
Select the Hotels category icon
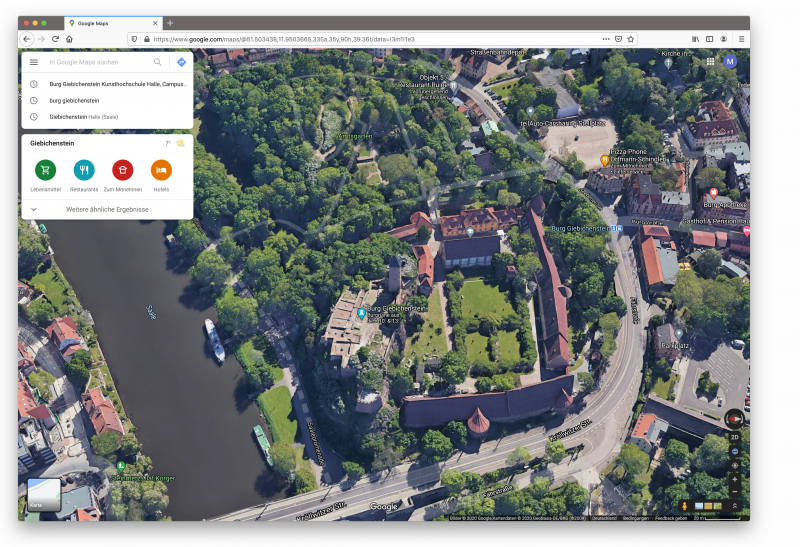[x=161, y=170]
